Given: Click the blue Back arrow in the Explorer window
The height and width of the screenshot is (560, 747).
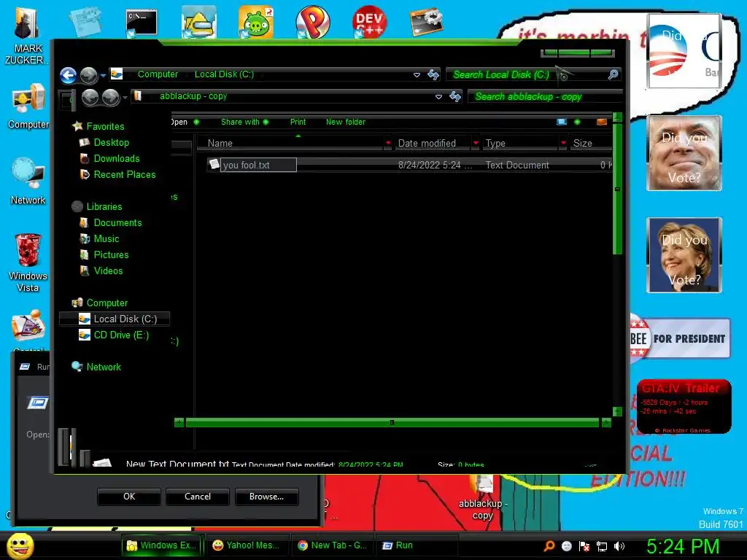Looking at the screenshot, I should click(68, 75).
